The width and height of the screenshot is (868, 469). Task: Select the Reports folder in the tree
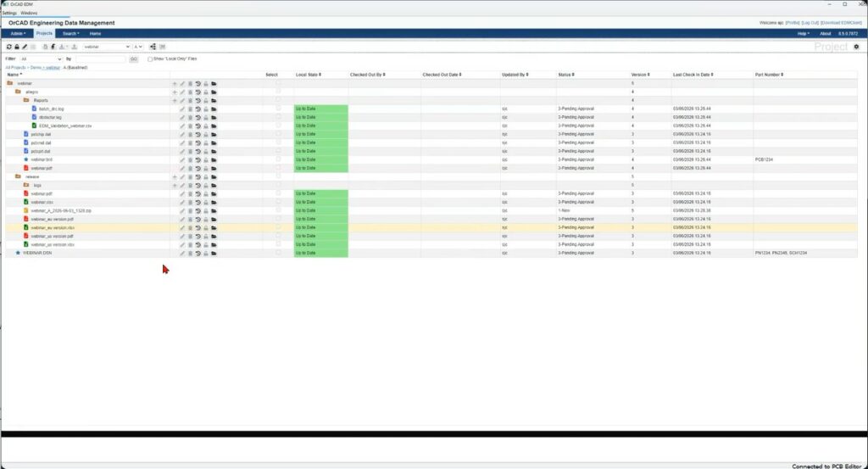tap(41, 101)
